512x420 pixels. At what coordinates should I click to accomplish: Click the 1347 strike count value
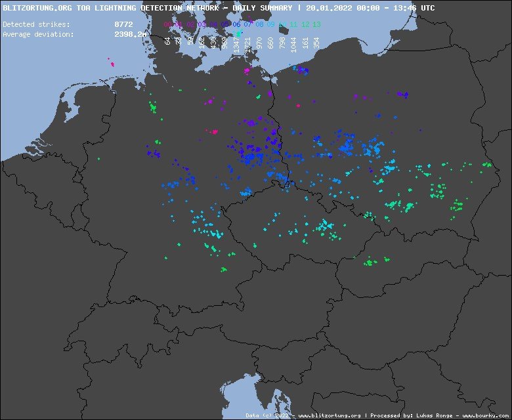click(237, 43)
